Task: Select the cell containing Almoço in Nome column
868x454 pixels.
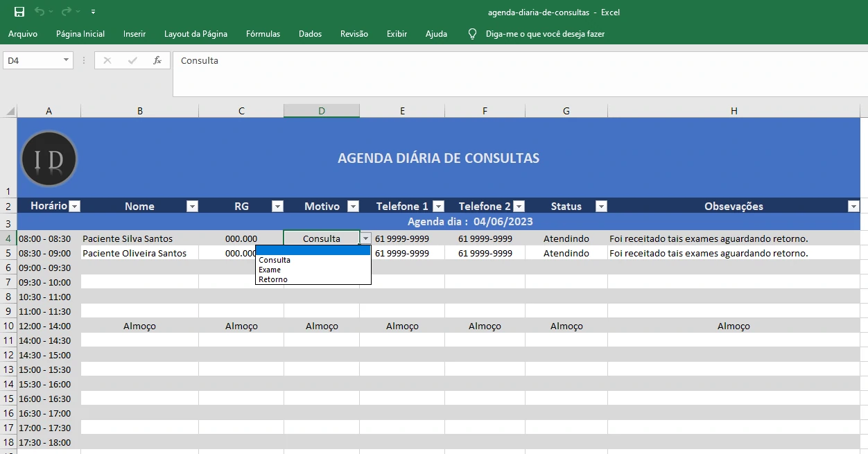Action: point(139,326)
